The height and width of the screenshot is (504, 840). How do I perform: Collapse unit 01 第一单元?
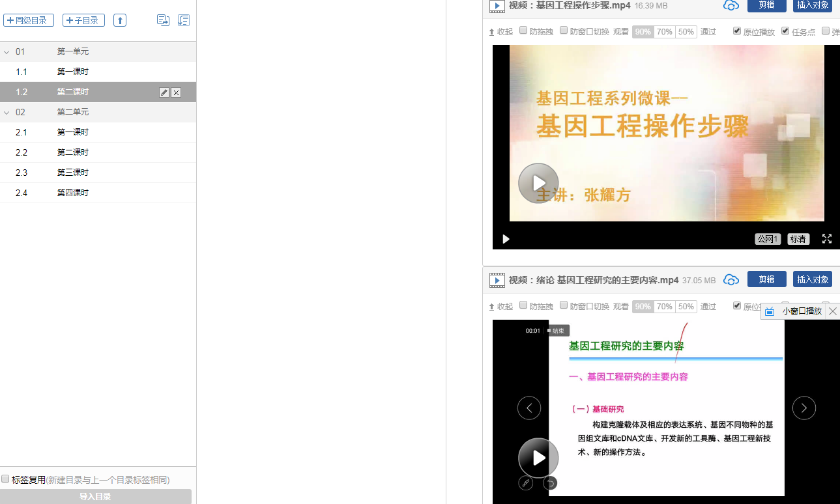coord(7,52)
